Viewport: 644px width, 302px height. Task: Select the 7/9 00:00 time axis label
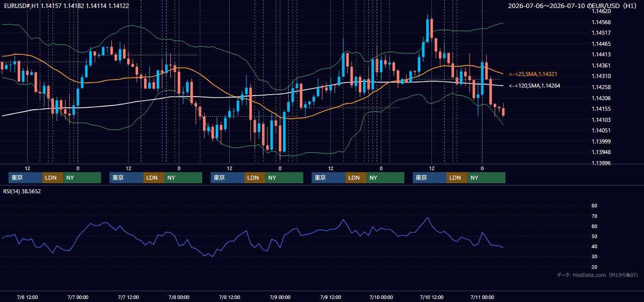coord(280,297)
